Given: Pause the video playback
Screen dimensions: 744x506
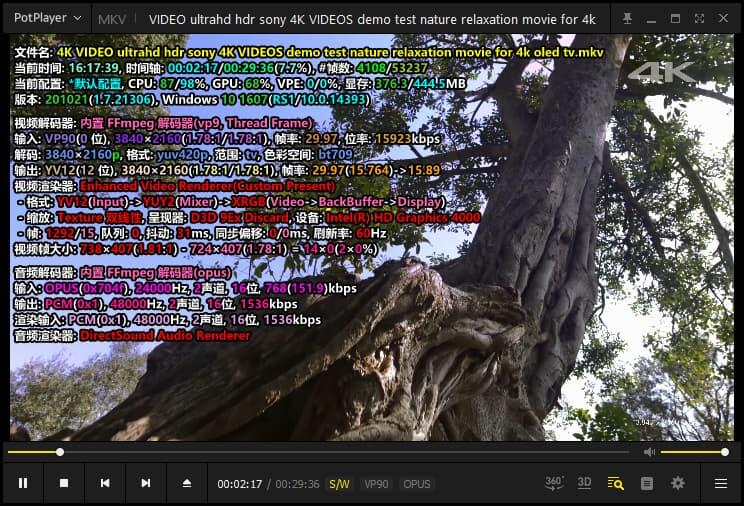Looking at the screenshot, I should tap(23, 484).
